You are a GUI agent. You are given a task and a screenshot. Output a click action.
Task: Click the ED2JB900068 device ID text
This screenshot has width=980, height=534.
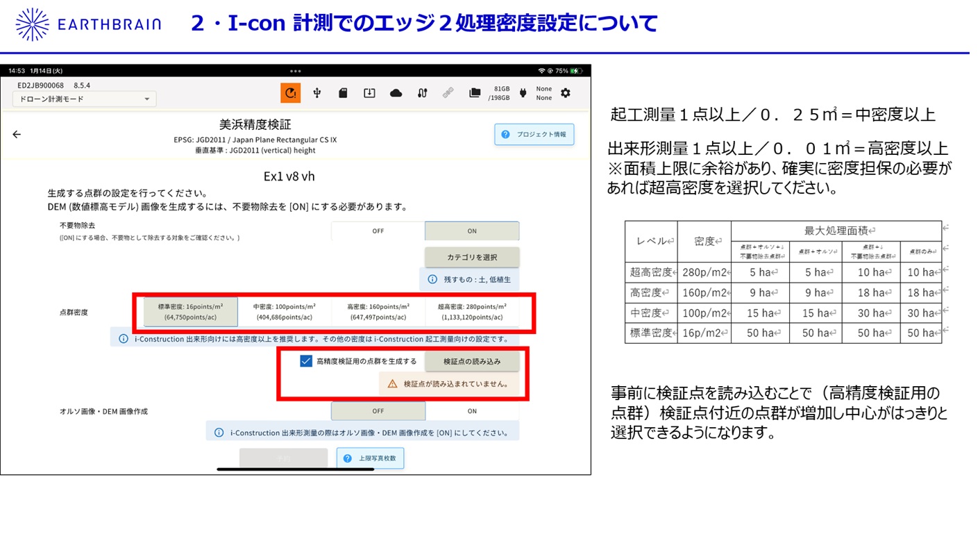41,85
